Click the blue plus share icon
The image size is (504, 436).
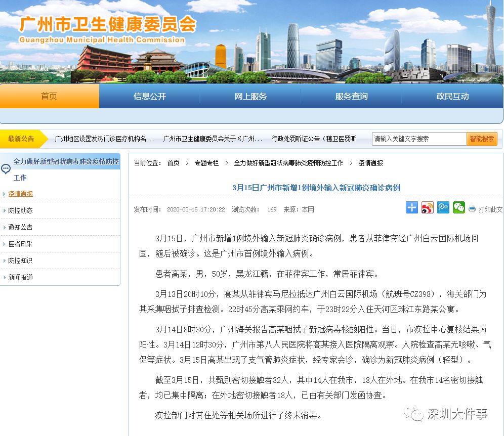pyautogui.click(x=412, y=207)
